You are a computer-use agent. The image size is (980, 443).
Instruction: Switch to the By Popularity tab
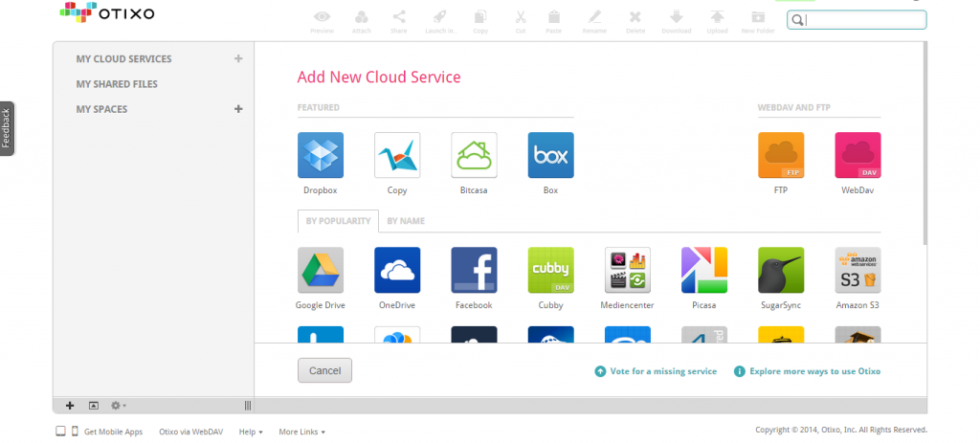(x=338, y=221)
